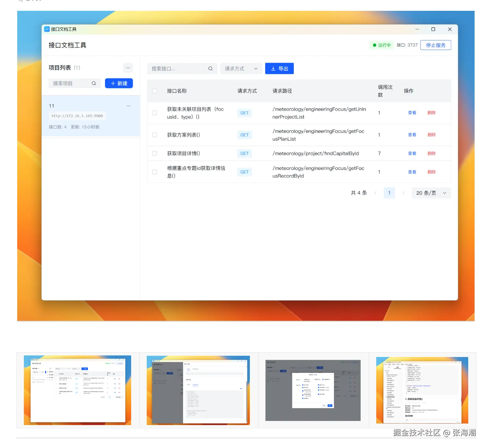Minimize the 接口文档工具 window

(417, 29)
